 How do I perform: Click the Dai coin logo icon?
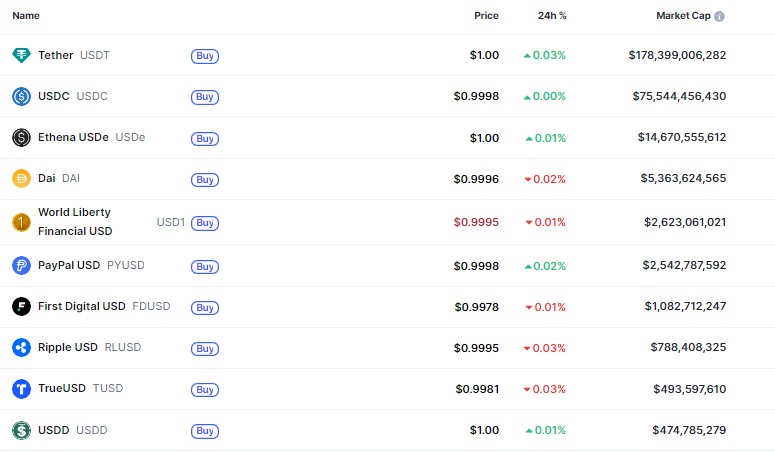pos(21,179)
